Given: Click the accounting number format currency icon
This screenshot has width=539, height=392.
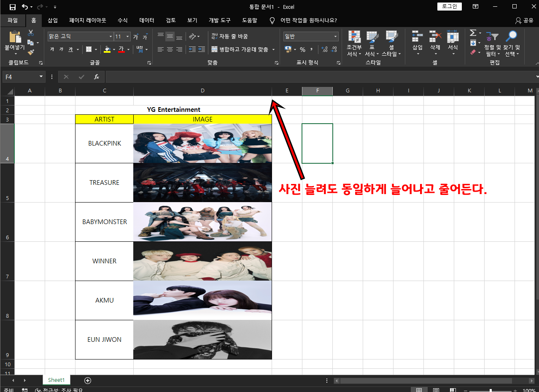Looking at the screenshot, I should pos(288,49).
